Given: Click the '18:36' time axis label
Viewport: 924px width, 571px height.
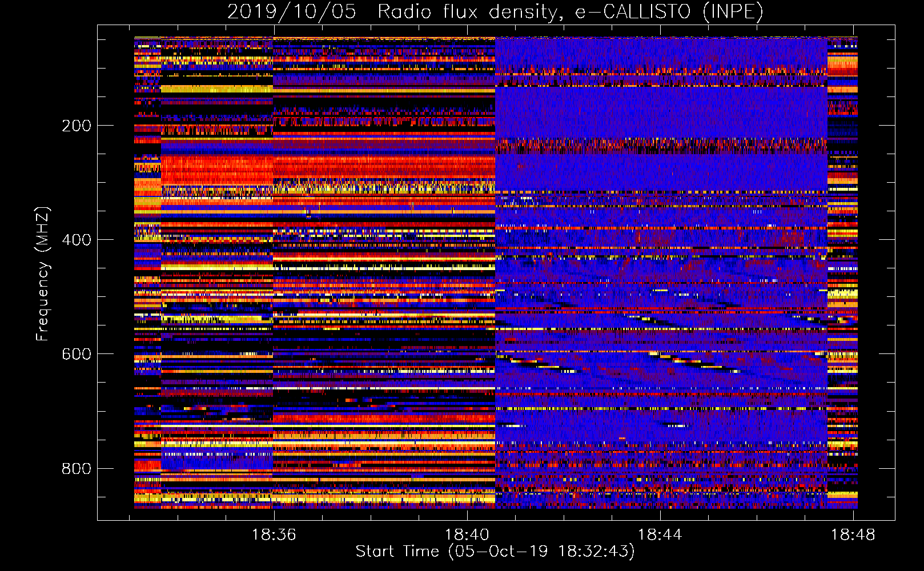Looking at the screenshot, I should (x=274, y=535).
